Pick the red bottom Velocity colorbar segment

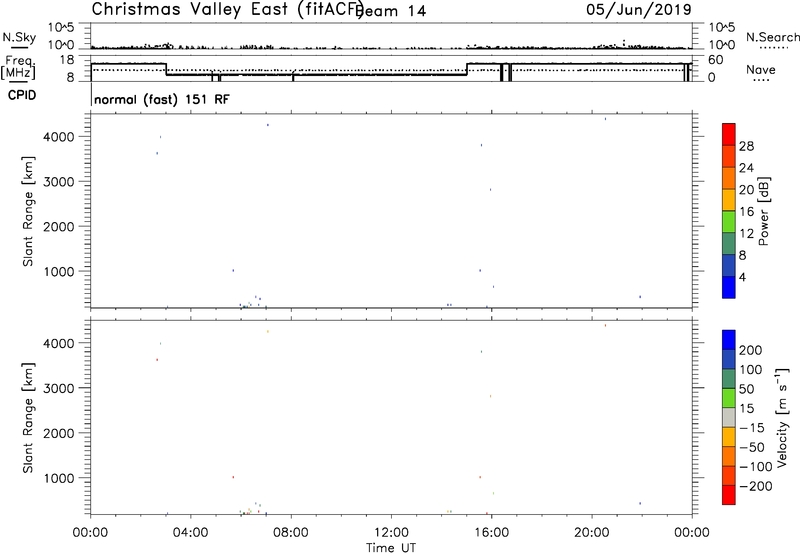pos(729,495)
